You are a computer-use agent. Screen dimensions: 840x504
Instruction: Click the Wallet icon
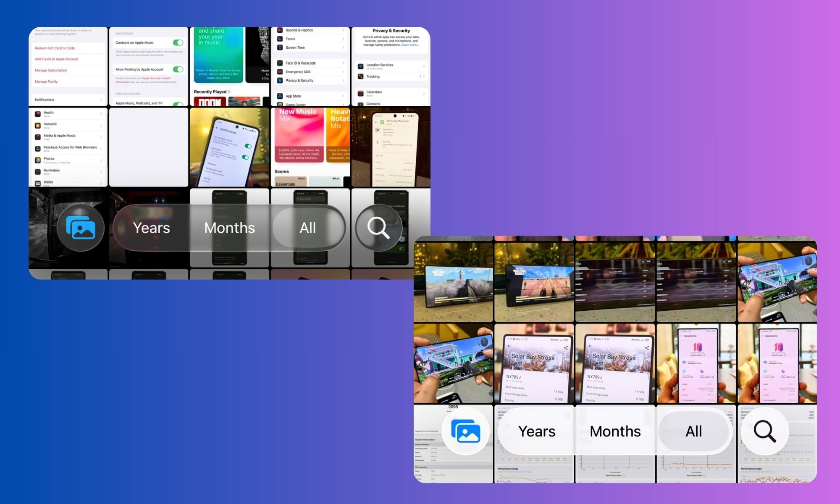38,183
